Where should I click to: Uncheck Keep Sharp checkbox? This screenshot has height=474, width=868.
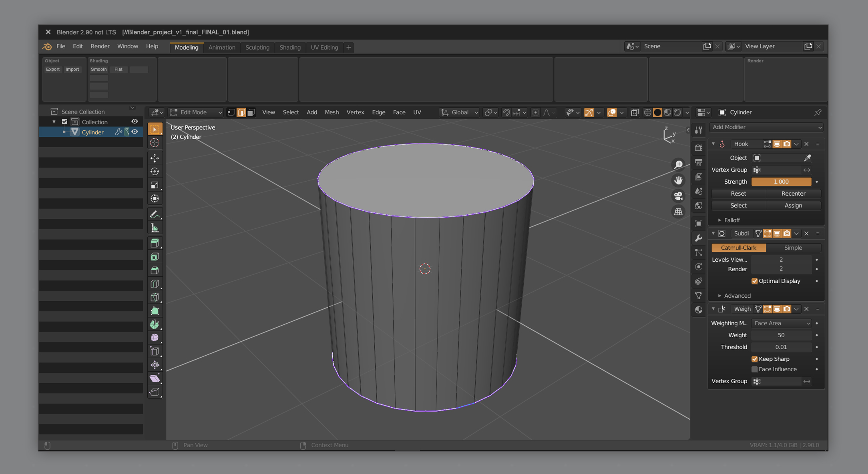point(754,359)
